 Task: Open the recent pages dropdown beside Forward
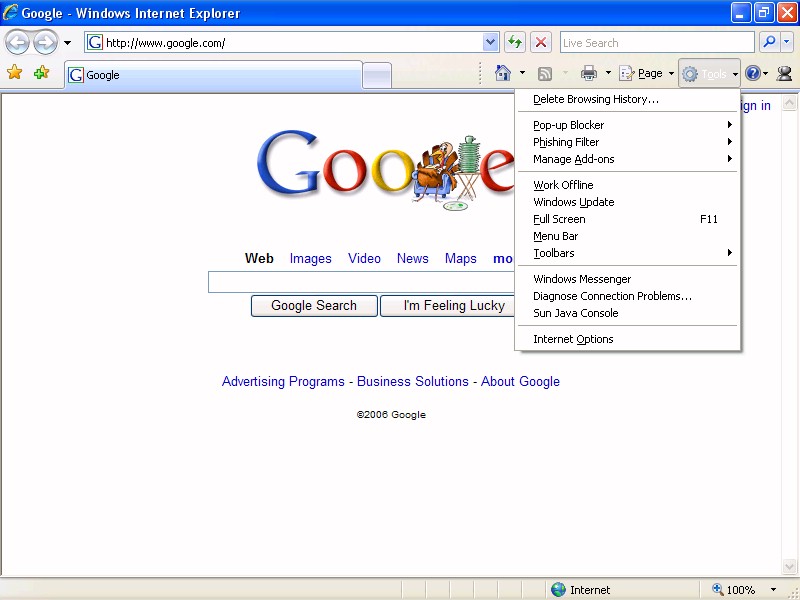(x=67, y=43)
